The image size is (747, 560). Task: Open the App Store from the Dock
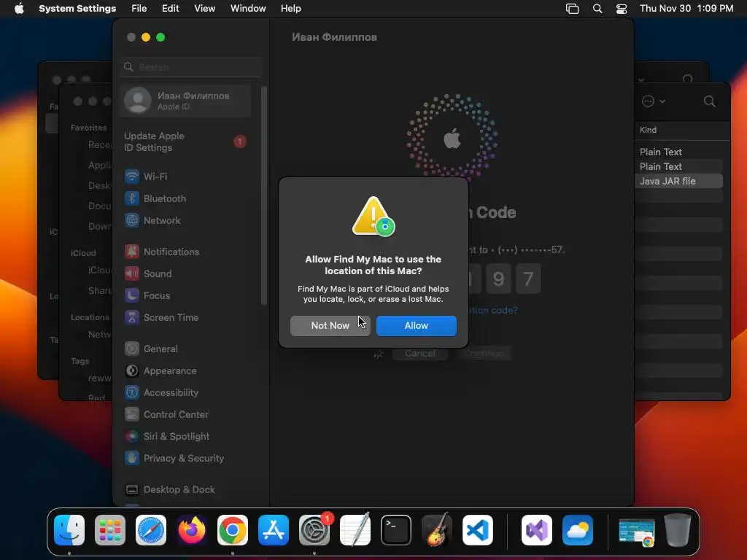(x=274, y=530)
